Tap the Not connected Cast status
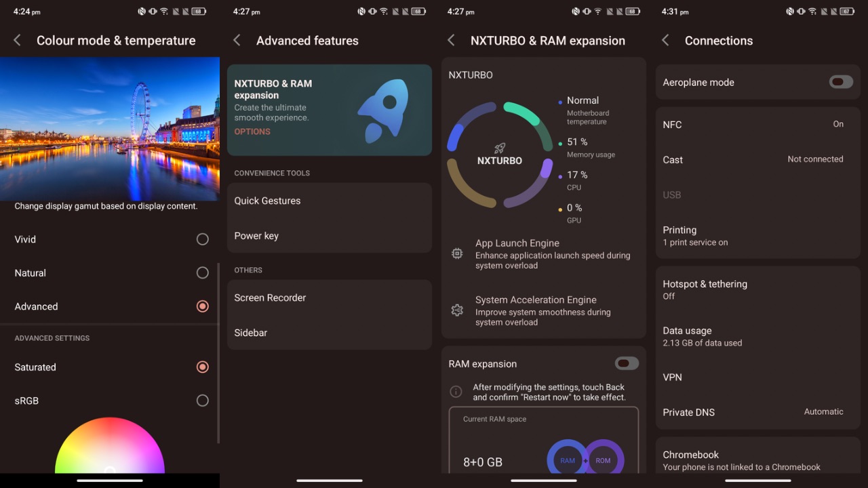The image size is (868, 488). point(815,159)
